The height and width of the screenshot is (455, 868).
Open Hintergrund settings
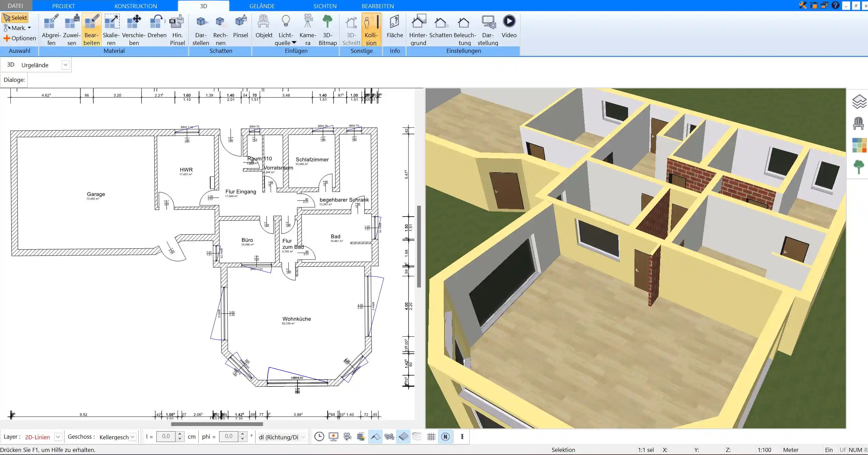[x=418, y=30]
